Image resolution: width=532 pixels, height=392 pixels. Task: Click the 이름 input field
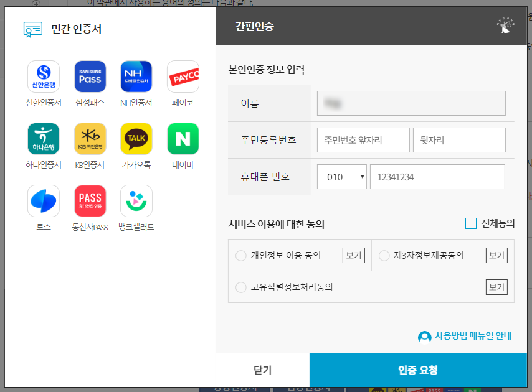tap(411, 103)
